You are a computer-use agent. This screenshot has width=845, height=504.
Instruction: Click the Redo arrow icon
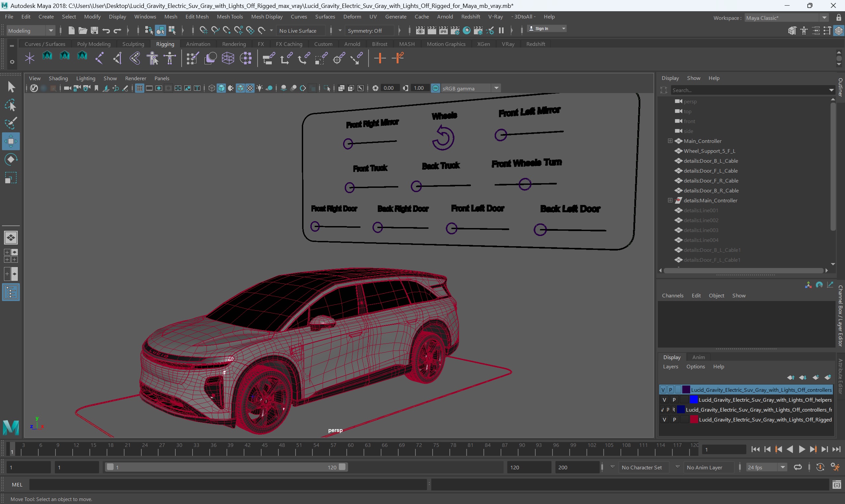(x=118, y=31)
